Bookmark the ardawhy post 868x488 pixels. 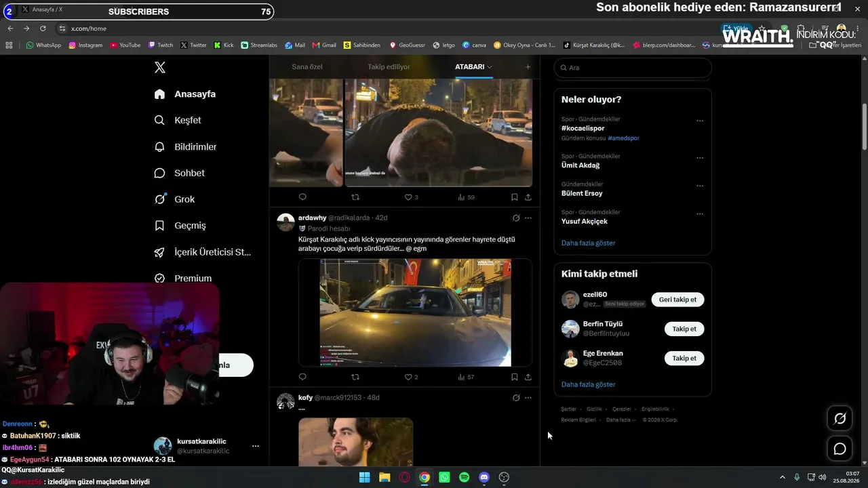pyautogui.click(x=514, y=377)
